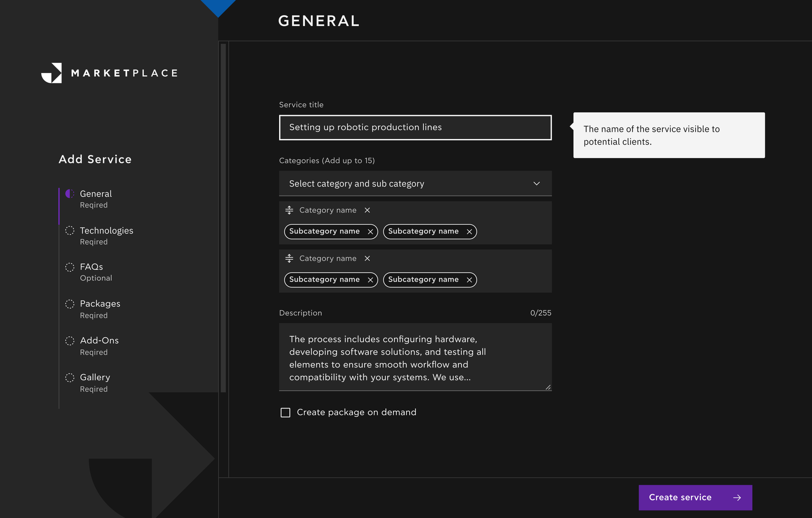
Task: Grab the first category reorder handle icon
Action: coord(289,210)
